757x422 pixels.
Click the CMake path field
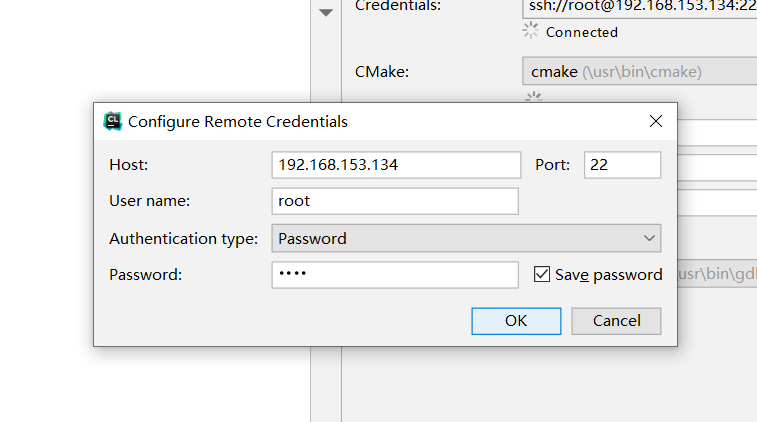tap(640, 72)
